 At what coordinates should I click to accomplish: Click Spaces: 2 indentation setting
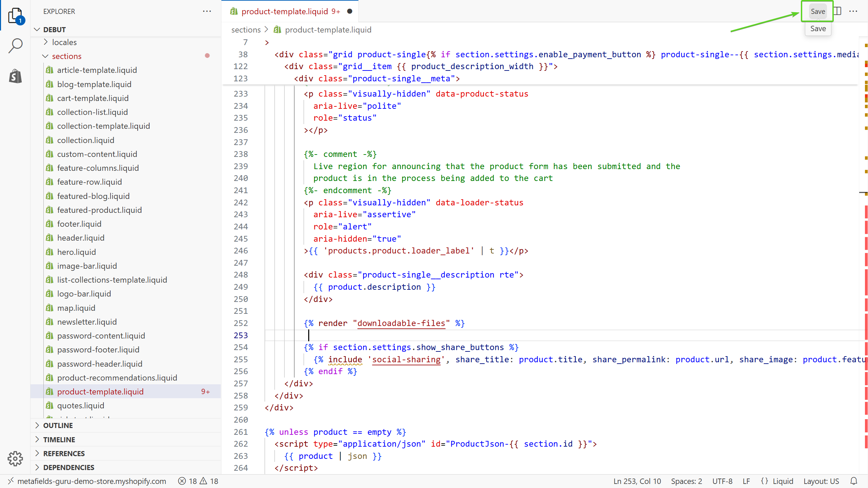(686, 481)
